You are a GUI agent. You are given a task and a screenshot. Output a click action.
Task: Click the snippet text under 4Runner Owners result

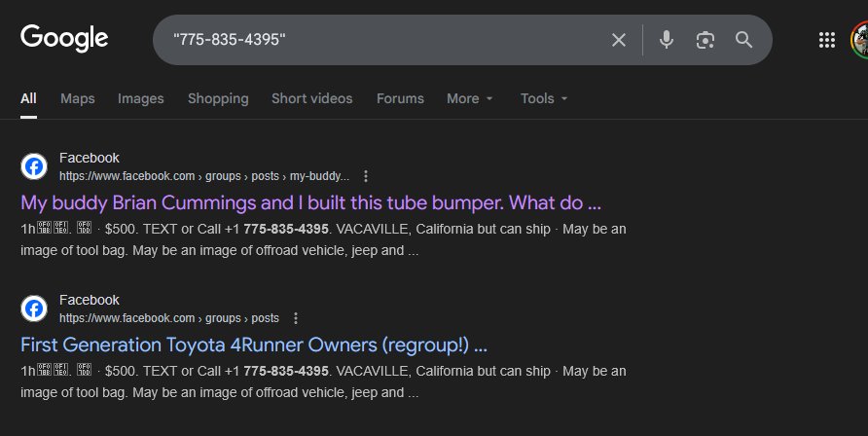(323, 381)
